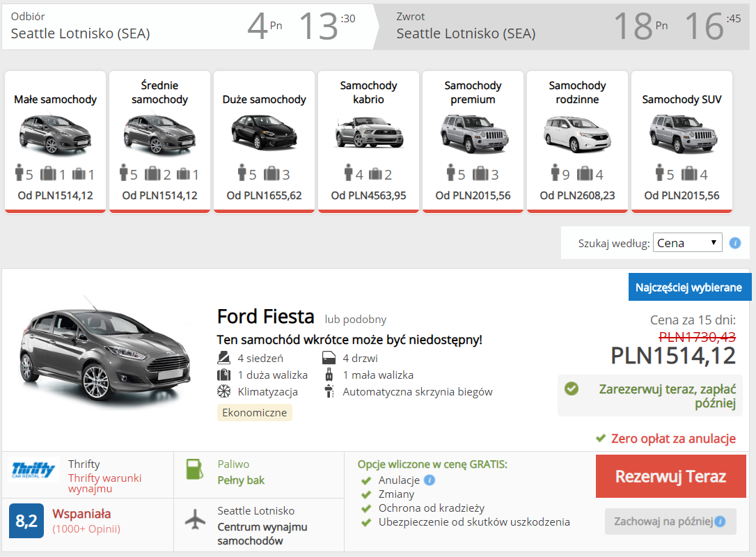Click the luggage icon in Samochody SUV card
756x557 pixels.
[x=689, y=173]
